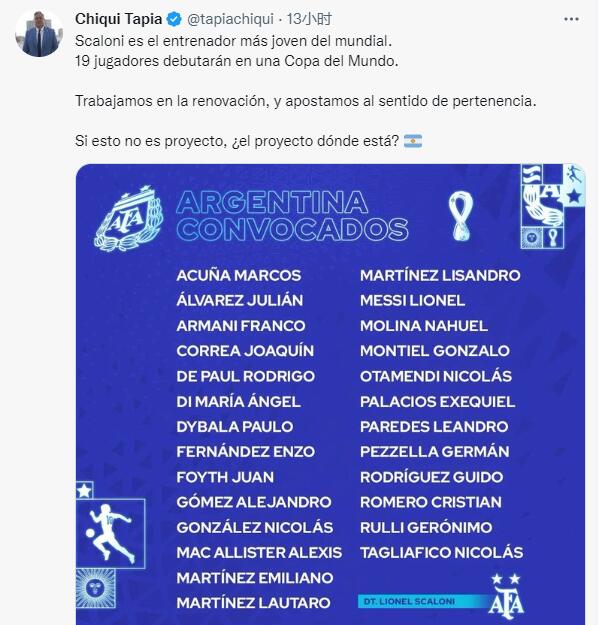Click MESSI LIONEL in the squad list
The height and width of the screenshot is (625, 598).
click(412, 301)
